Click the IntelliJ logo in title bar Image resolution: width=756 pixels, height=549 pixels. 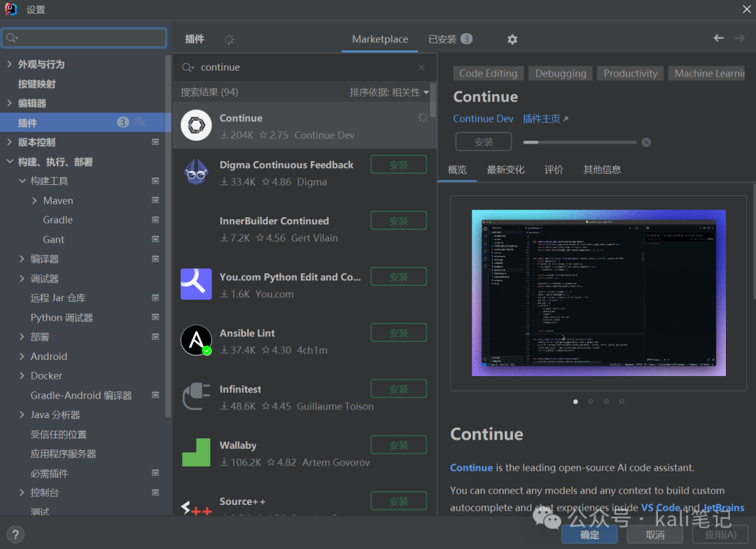10,9
